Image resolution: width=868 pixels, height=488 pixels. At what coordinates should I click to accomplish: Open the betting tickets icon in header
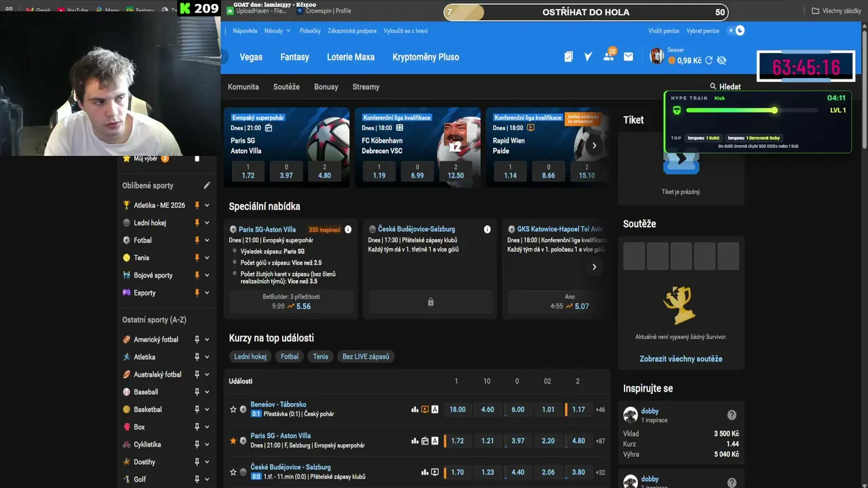tap(568, 57)
